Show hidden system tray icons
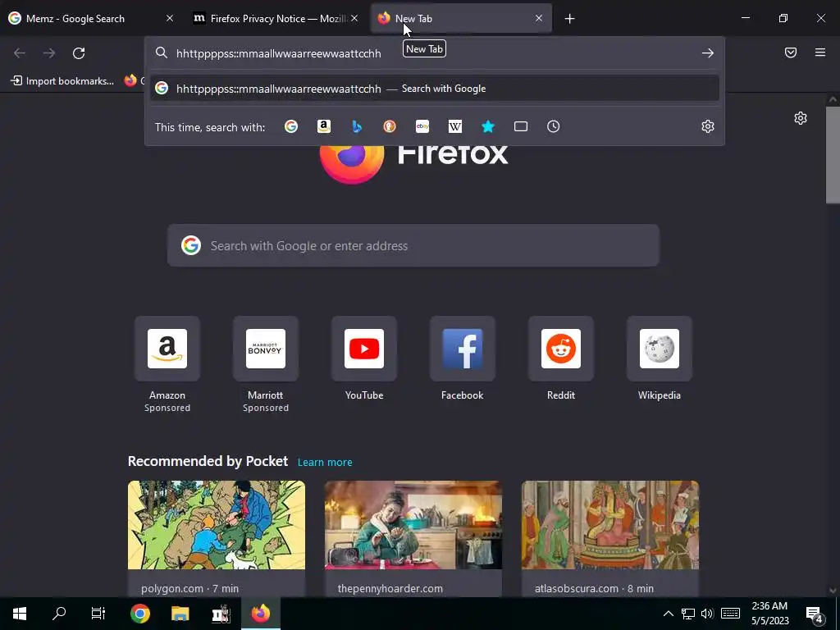The height and width of the screenshot is (630, 840). click(668, 614)
